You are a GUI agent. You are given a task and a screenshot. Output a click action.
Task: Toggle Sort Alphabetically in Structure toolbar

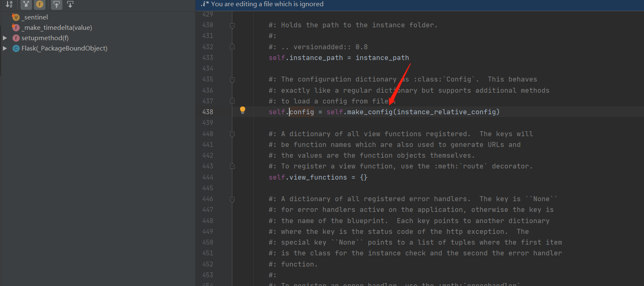[x=9, y=5]
